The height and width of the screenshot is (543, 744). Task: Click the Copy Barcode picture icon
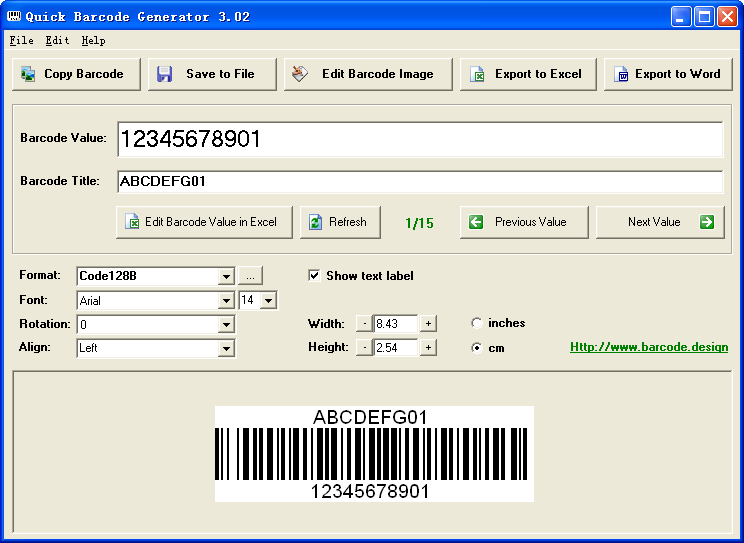click(x=28, y=74)
